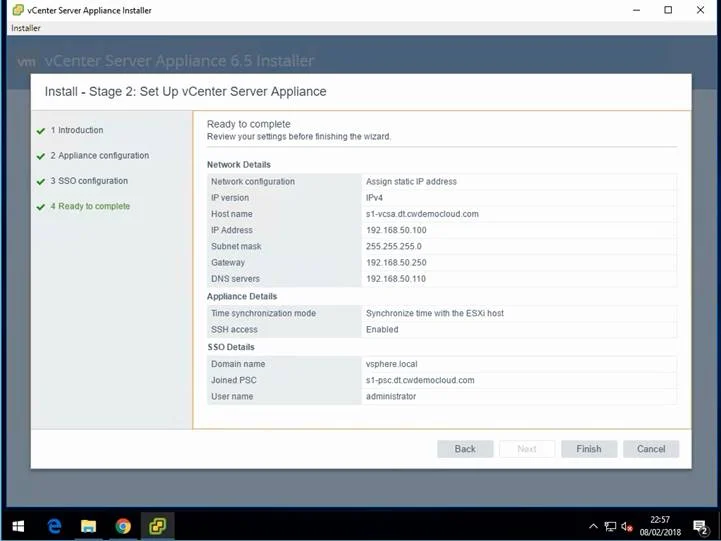721x541 pixels.
Task: Click SSH access value Enabled
Action: pyautogui.click(x=382, y=329)
